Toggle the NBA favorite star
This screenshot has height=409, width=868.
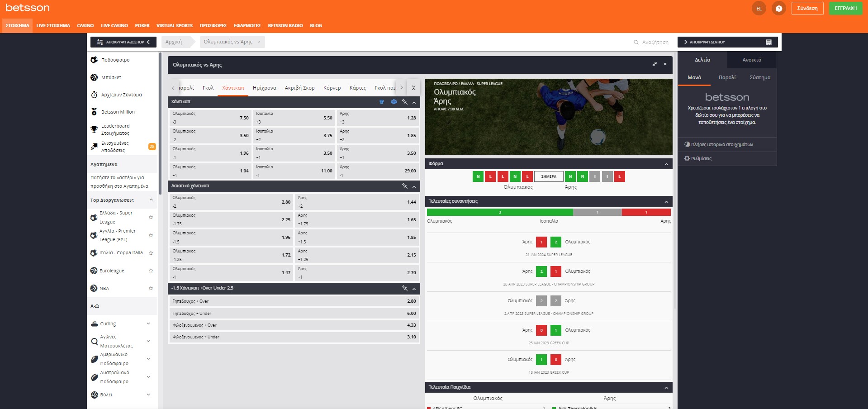151,288
